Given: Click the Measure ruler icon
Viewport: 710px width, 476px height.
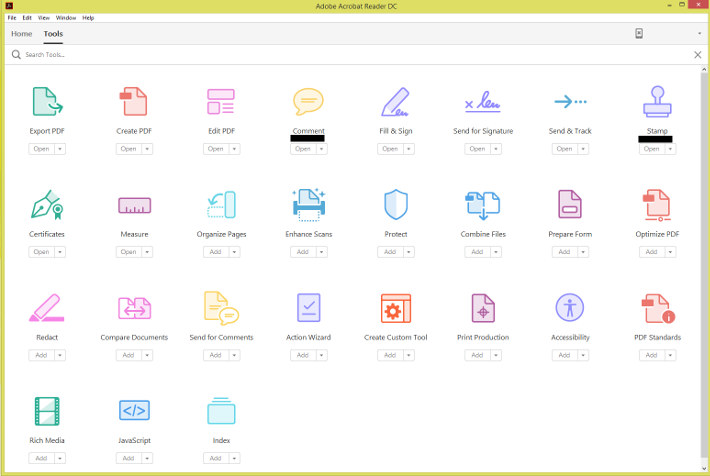Looking at the screenshot, I should (134, 206).
